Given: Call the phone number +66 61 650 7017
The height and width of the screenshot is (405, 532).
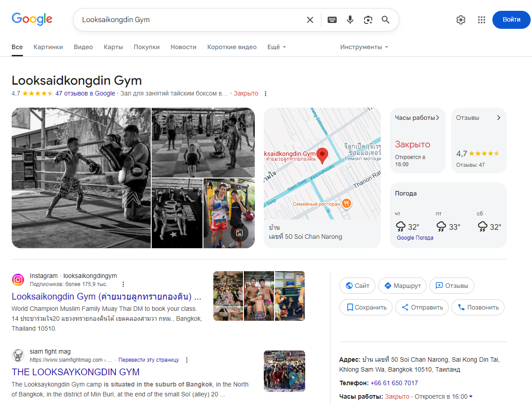Looking at the screenshot, I should 394,383.
